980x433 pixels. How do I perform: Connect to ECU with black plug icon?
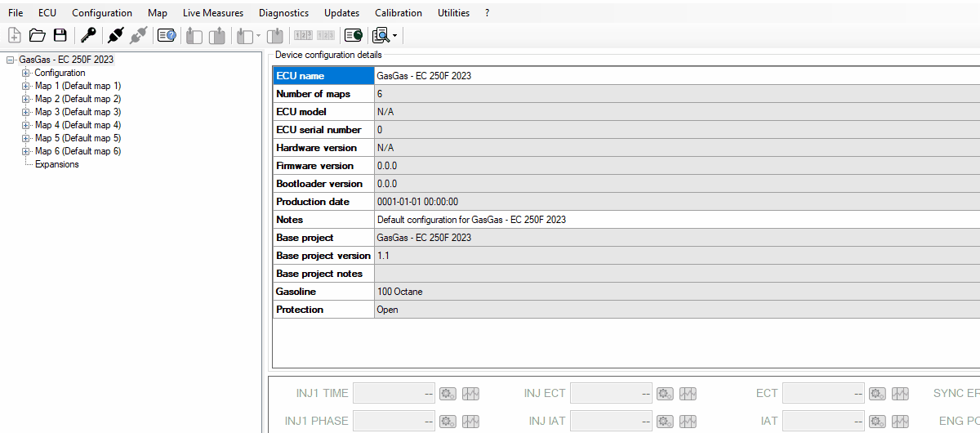(116, 35)
